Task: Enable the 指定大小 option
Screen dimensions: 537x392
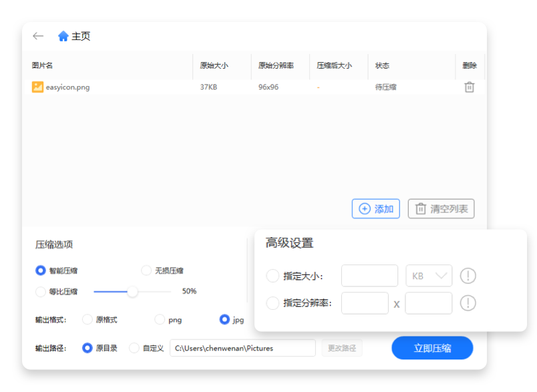Action: pos(273,275)
